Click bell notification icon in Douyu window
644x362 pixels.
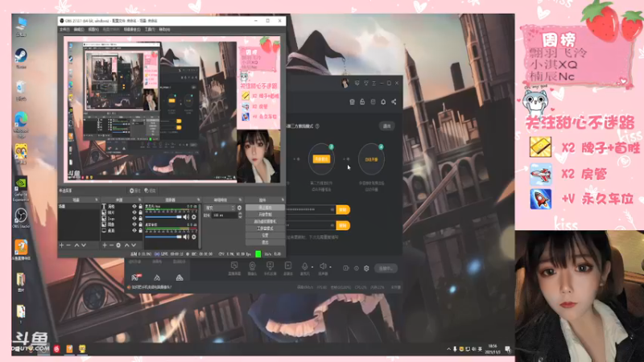[x=383, y=102]
